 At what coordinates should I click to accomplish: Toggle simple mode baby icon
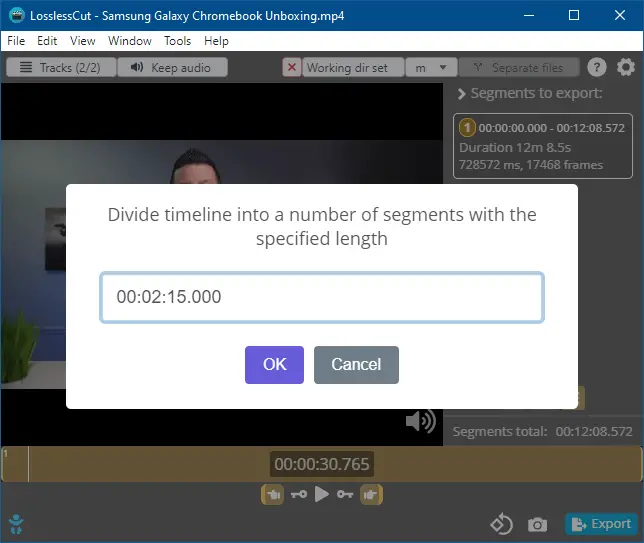tap(16, 524)
